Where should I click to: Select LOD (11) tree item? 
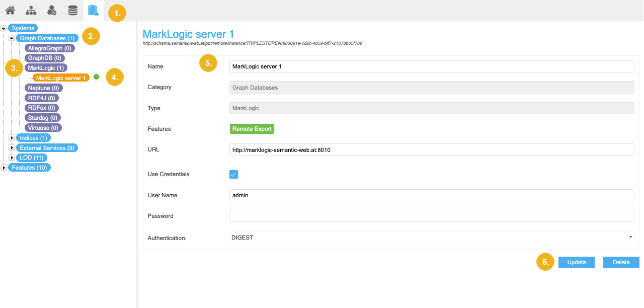click(32, 158)
